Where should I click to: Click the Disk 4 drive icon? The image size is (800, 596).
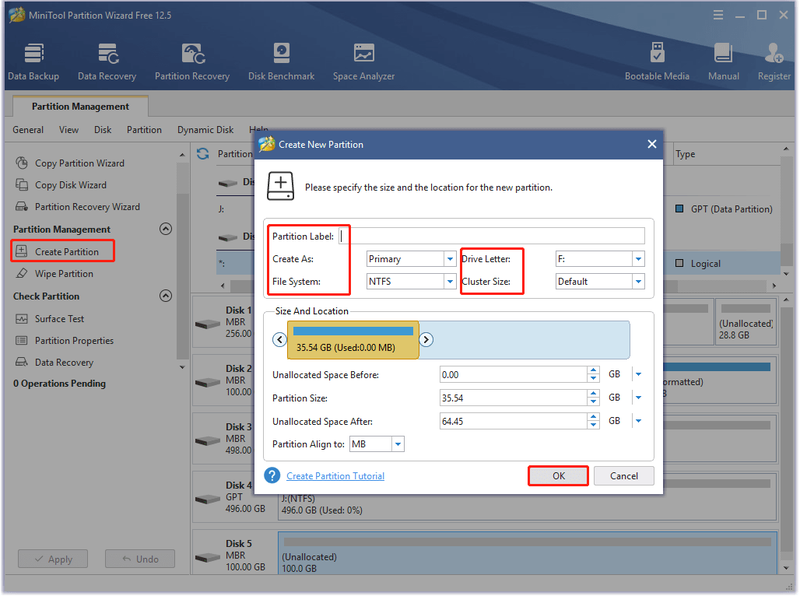click(x=208, y=499)
